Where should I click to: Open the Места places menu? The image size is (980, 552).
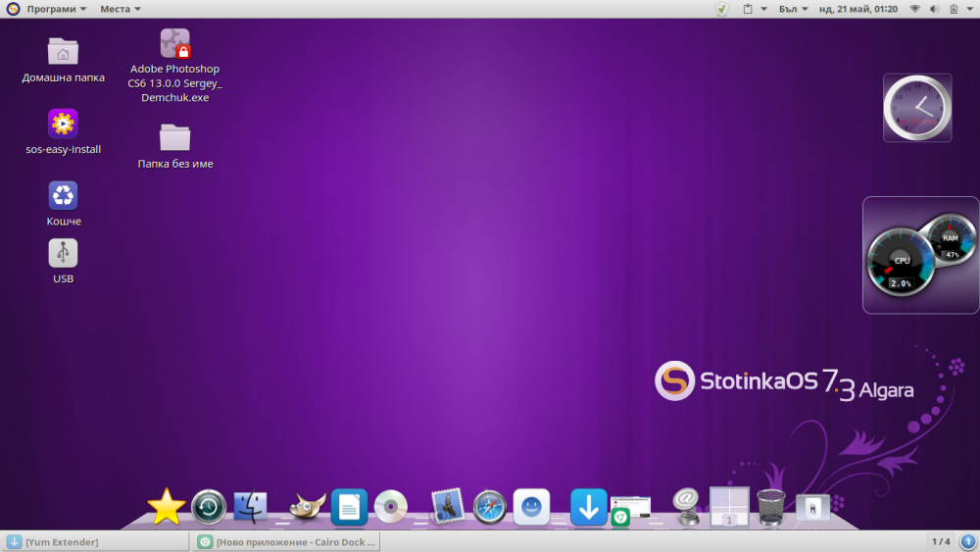(120, 9)
